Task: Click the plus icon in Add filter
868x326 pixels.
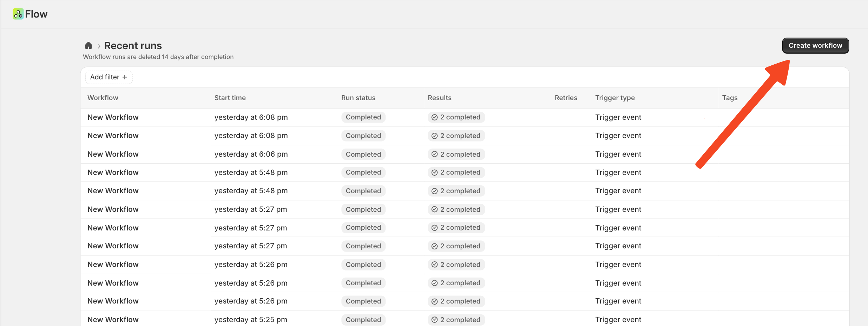Action: (x=125, y=77)
